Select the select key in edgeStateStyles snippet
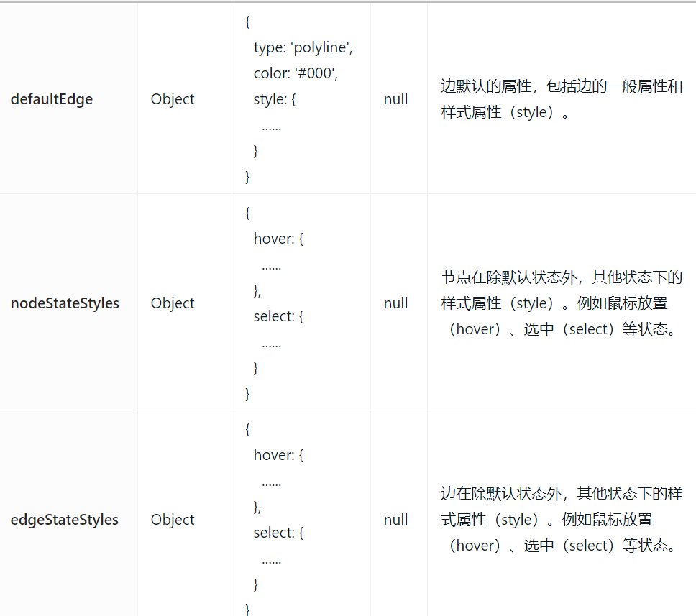This screenshot has width=696, height=616. click(280, 532)
